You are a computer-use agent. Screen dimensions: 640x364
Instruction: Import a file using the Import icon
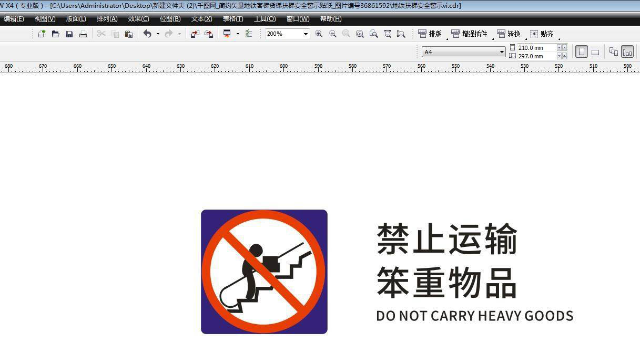pyautogui.click(x=195, y=34)
